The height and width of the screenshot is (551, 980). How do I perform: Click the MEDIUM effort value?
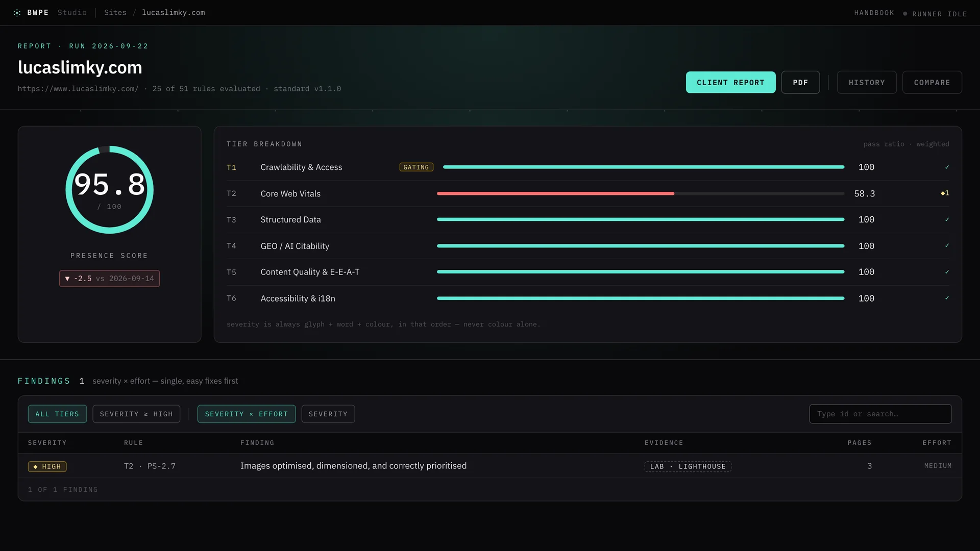pyautogui.click(x=938, y=466)
